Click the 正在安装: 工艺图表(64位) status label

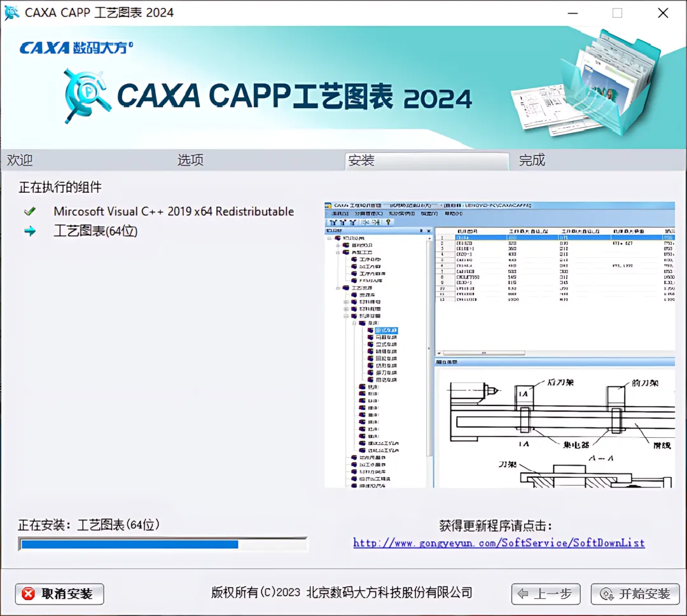(x=89, y=524)
